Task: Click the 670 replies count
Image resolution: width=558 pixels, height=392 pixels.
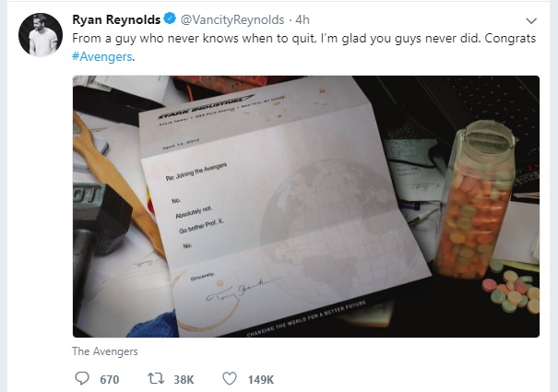Action: (109, 379)
